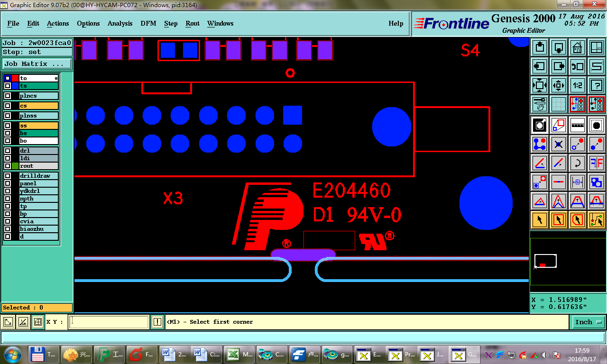Toggle checkbox for layer panel

[8, 183]
